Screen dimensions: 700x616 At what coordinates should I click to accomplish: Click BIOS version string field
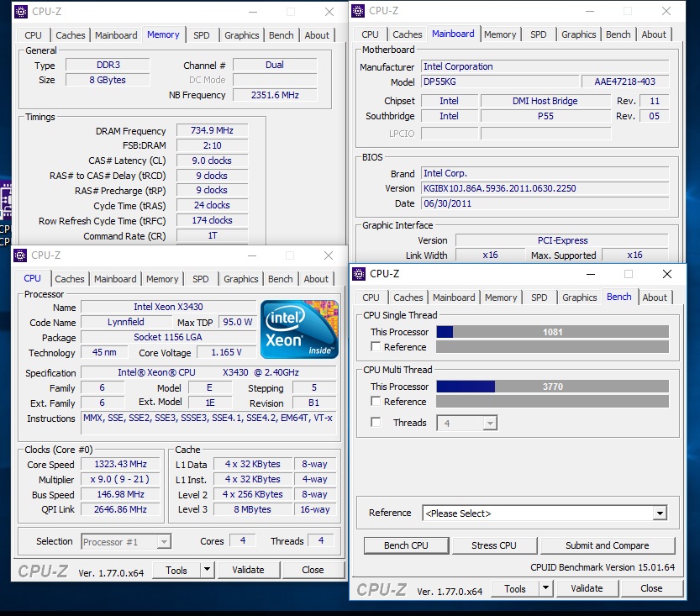click(545, 188)
